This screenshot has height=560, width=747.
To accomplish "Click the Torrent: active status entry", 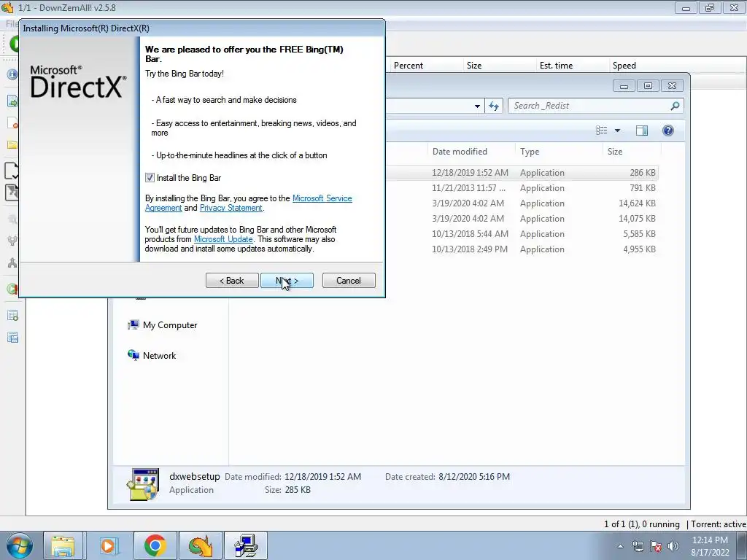I will click(x=719, y=524).
